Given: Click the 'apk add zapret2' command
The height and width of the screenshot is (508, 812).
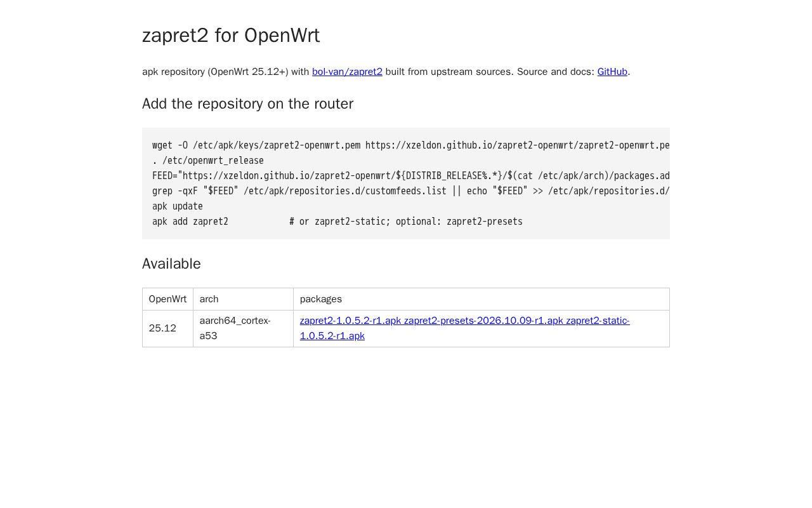Looking at the screenshot, I should [190, 222].
